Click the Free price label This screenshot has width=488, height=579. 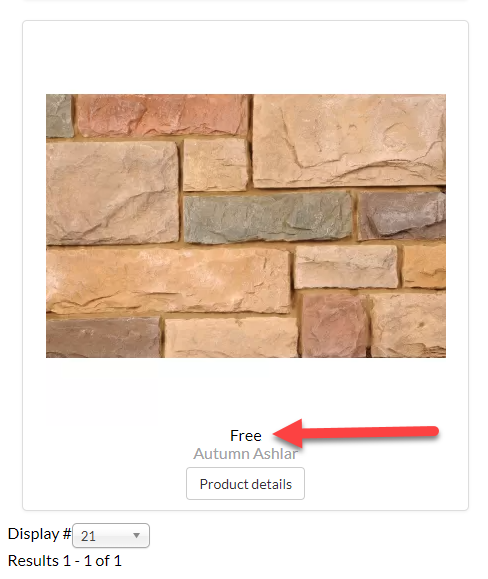(x=245, y=436)
